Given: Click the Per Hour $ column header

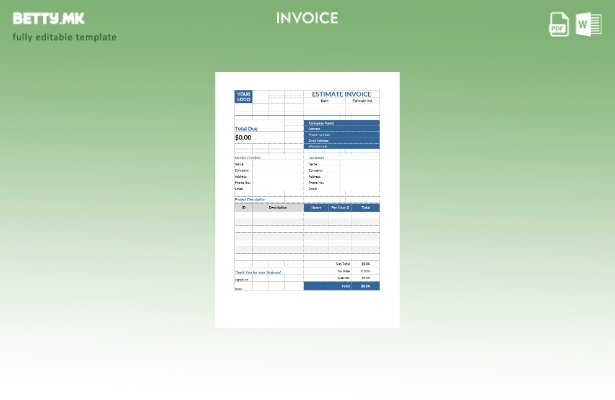Looking at the screenshot, I should [340, 207].
